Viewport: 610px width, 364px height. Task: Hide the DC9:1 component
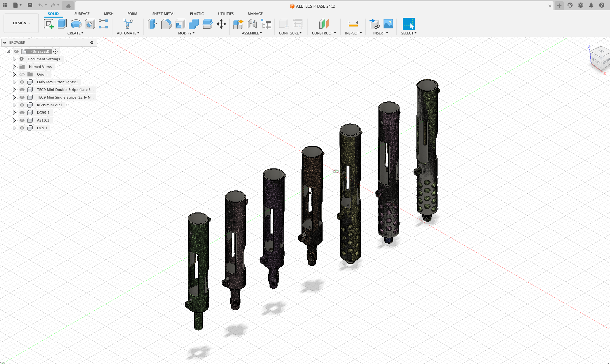(x=22, y=128)
